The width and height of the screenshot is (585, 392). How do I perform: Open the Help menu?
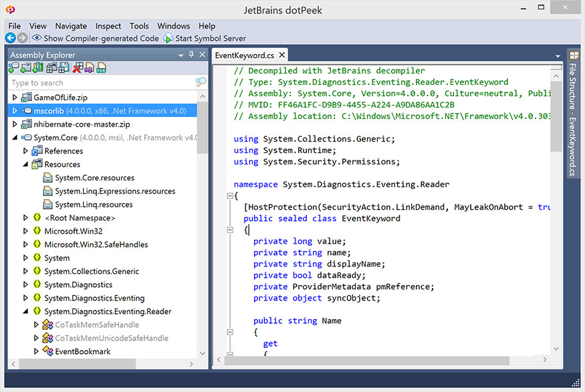pyautogui.click(x=207, y=26)
